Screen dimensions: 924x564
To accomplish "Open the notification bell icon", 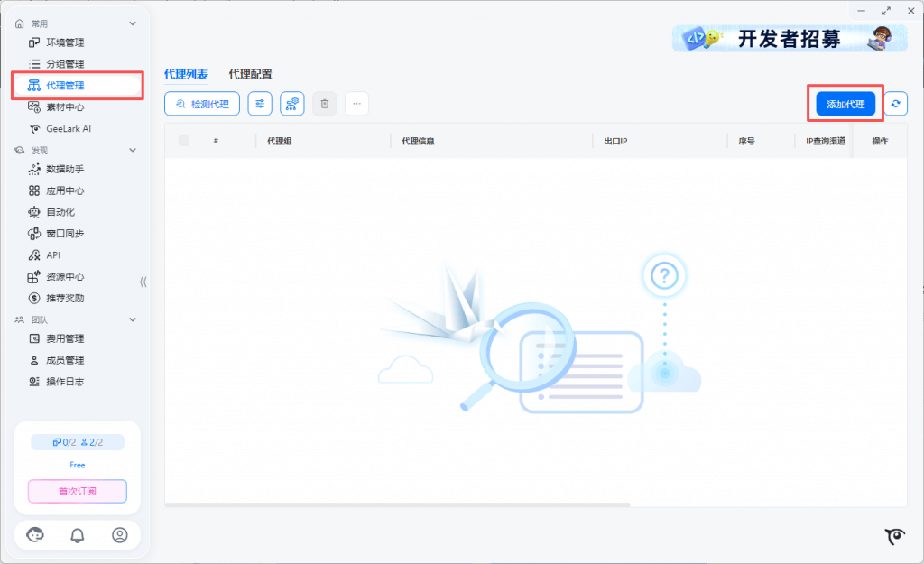I will tap(78, 535).
